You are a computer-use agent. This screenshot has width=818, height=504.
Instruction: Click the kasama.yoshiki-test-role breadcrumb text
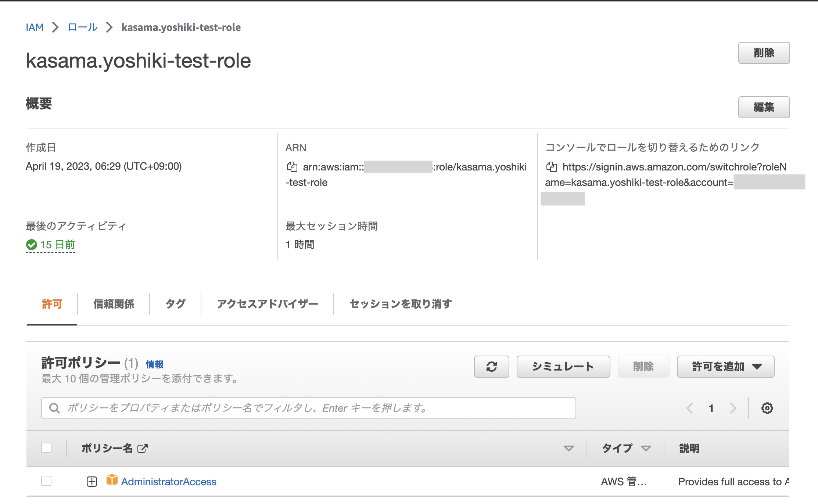[x=181, y=27]
